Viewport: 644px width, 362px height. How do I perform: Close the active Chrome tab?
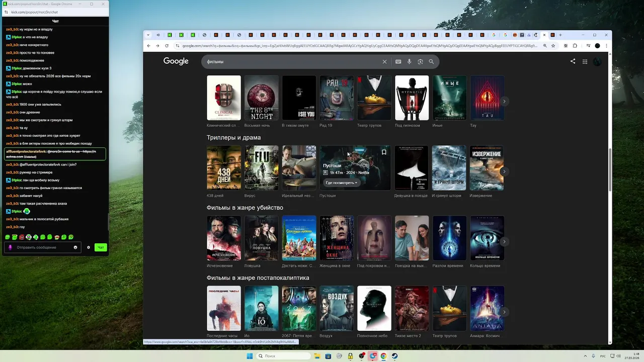coord(544,35)
